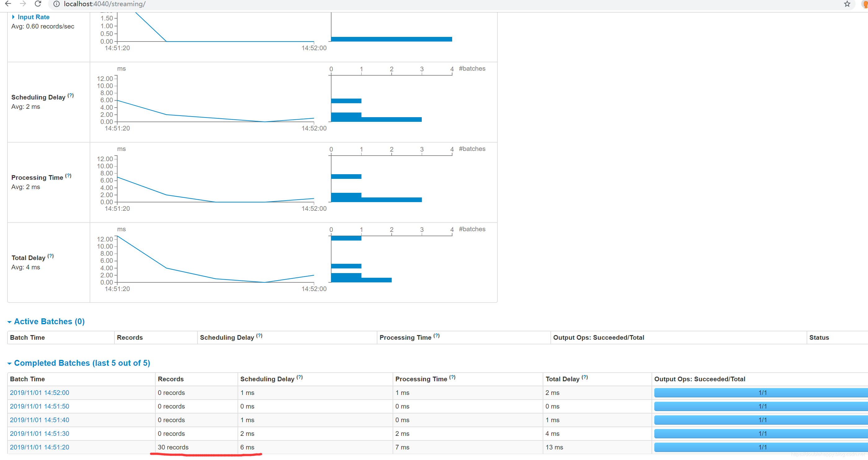Bookmark page with star icon

point(847,4)
